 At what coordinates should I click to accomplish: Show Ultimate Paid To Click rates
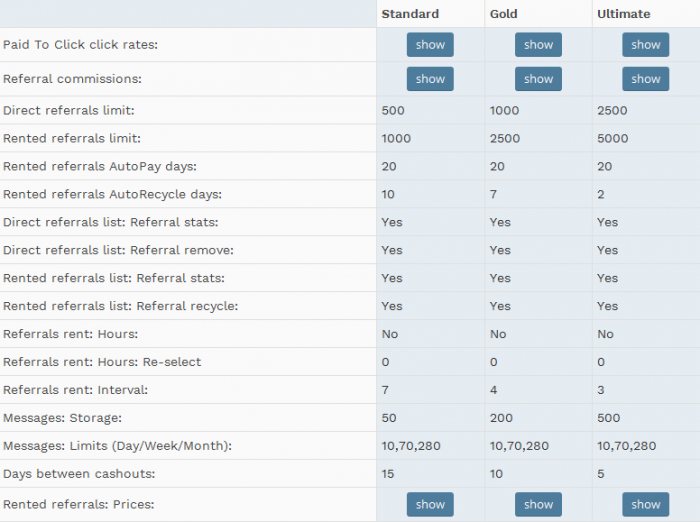pyautogui.click(x=646, y=45)
